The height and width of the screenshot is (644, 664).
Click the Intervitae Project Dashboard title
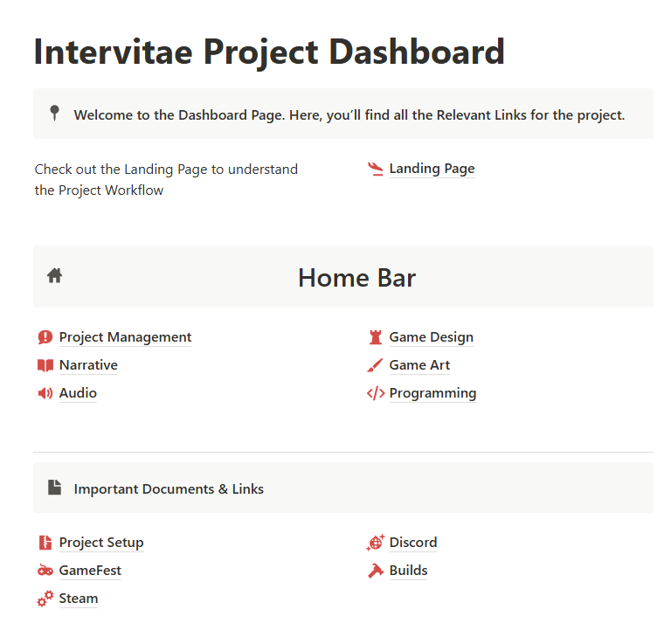(269, 52)
